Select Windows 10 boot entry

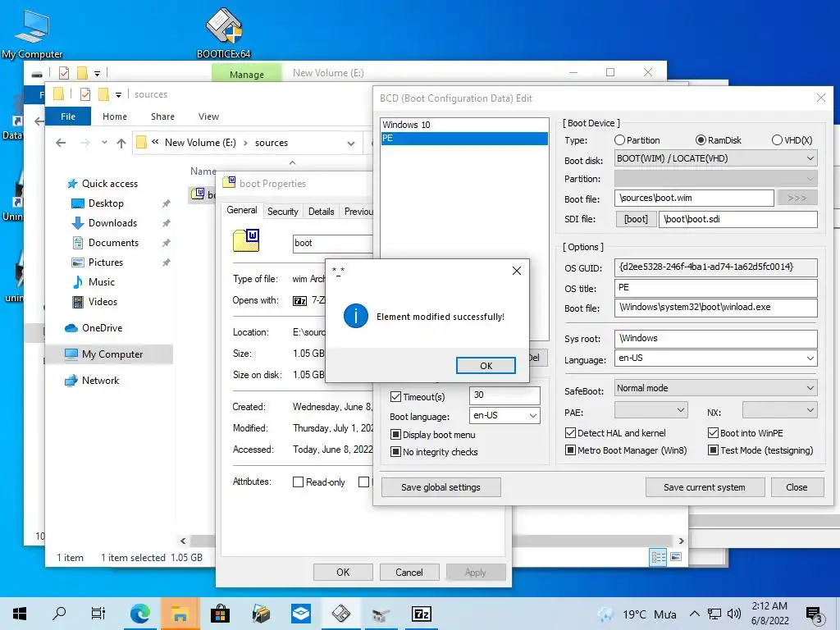pyautogui.click(x=464, y=125)
